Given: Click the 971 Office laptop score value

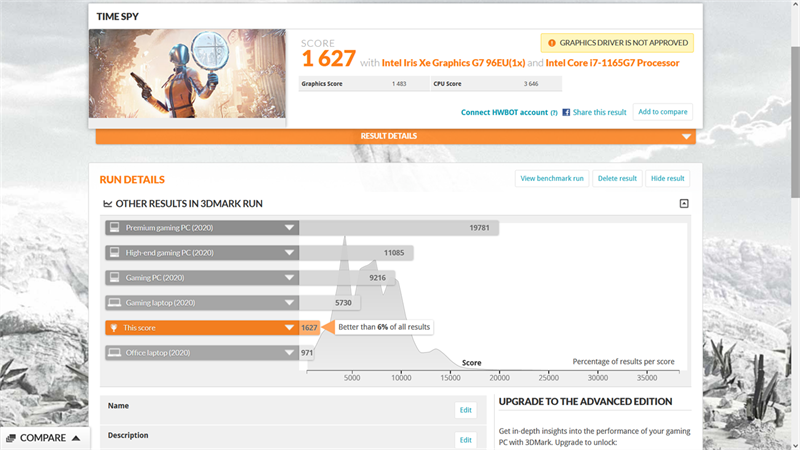Looking at the screenshot, I should pyautogui.click(x=307, y=353).
